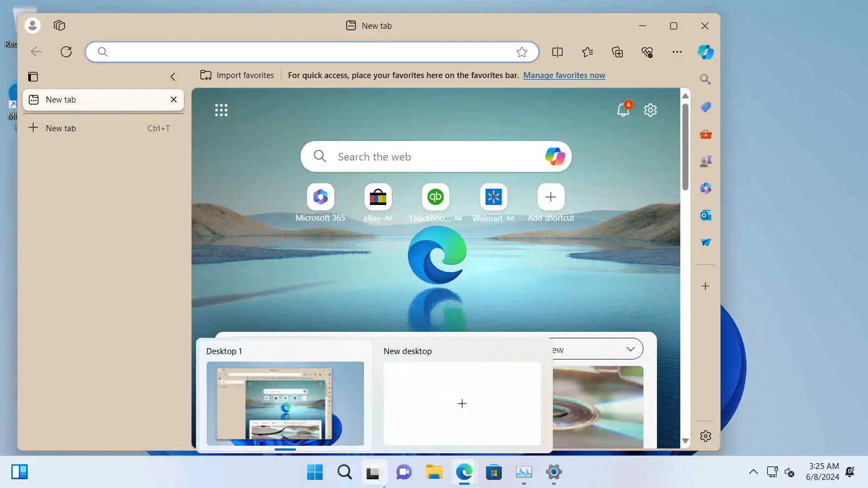This screenshot has width=868, height=488.
Task: Open Settings and more ellipsis menu
Action: (x=677, y=52)
